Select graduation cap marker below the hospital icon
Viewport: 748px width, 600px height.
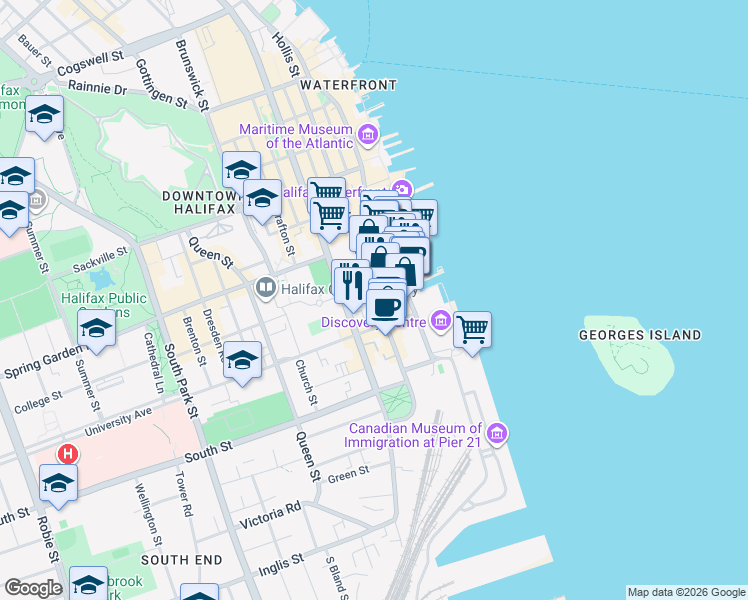pyautogui.click(x=58, y=484)
